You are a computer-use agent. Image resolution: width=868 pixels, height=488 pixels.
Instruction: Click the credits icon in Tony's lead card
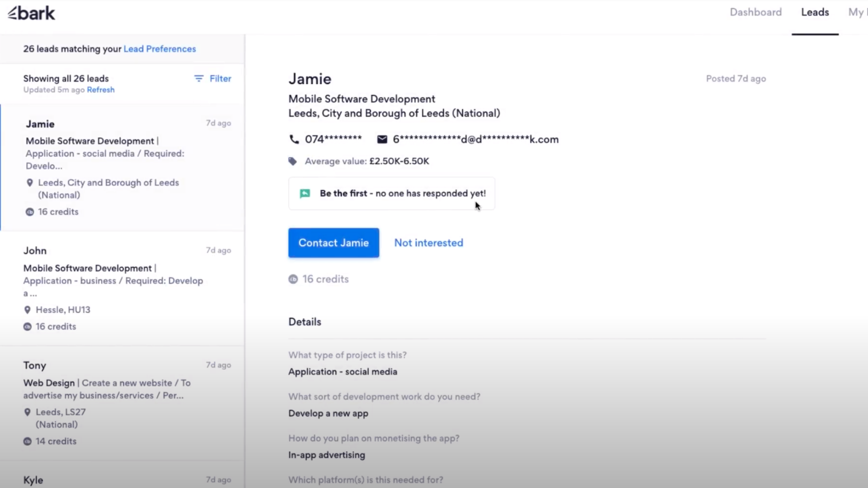click(x=28, y=441)
